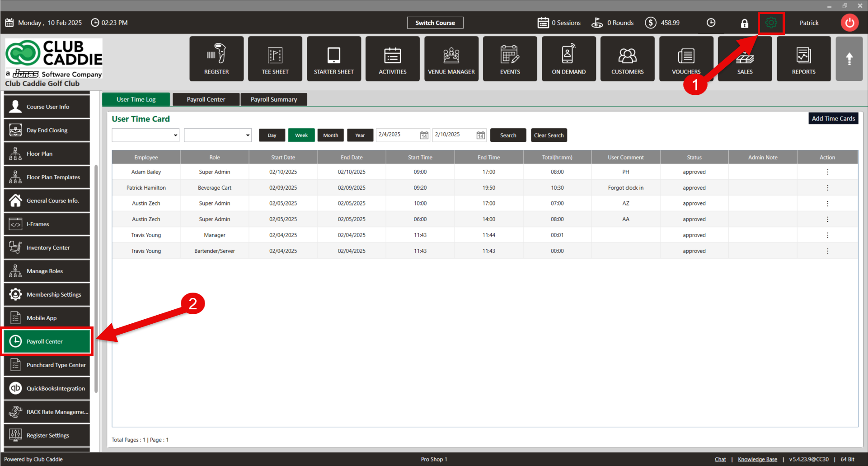Open the Chat link in footer
Screen dimensions: 868x466
720,459
